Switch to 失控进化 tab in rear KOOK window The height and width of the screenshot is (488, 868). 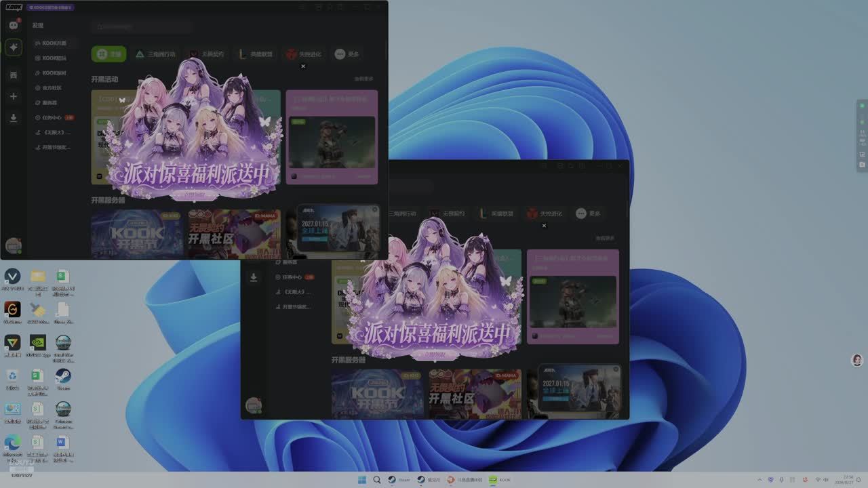pyautogui.click(x=545, y=213)
